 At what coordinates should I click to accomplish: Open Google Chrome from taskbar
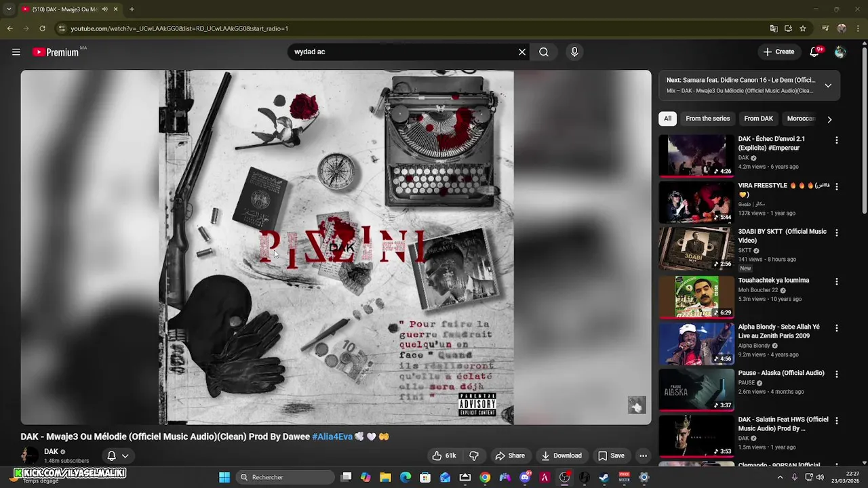click(x=485, y=477)
